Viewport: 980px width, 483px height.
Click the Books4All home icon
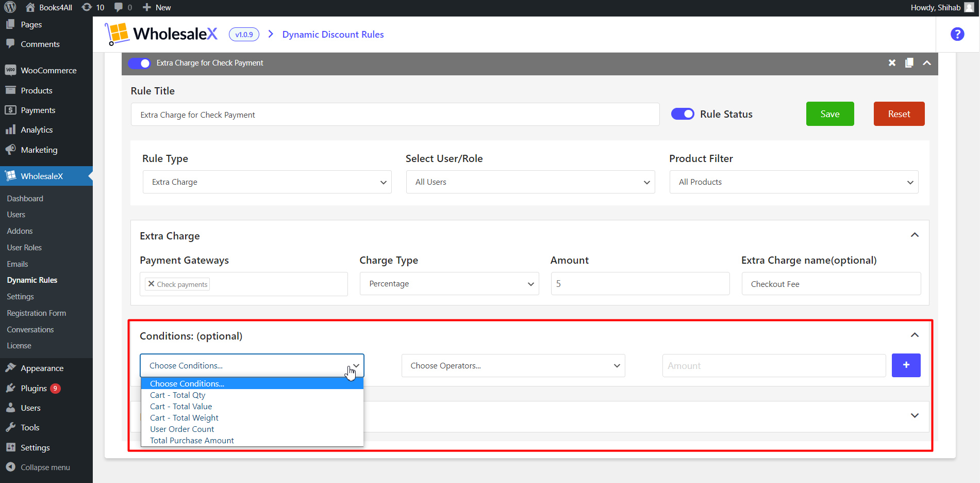30,7
